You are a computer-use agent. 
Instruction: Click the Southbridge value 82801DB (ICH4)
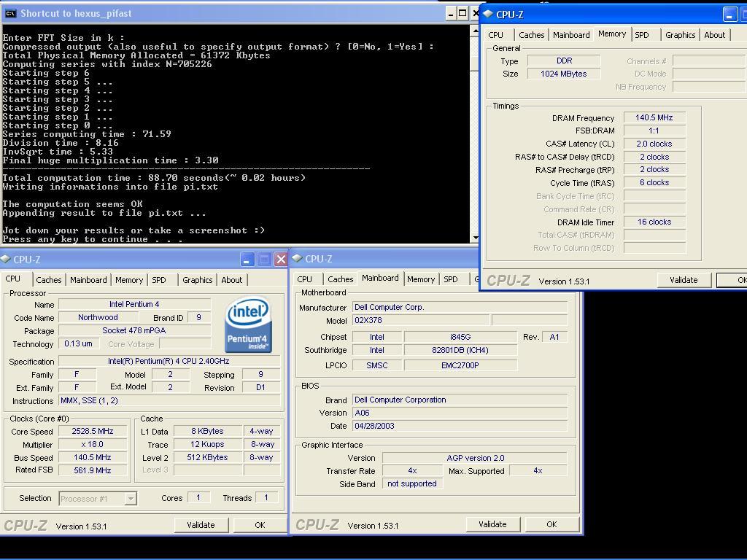(x=460, y=350)
